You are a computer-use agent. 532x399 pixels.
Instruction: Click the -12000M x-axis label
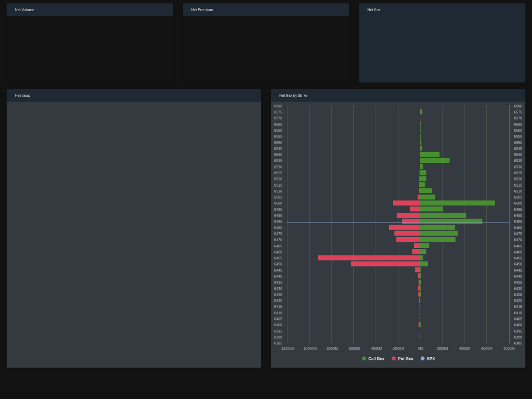pos(287,348)
